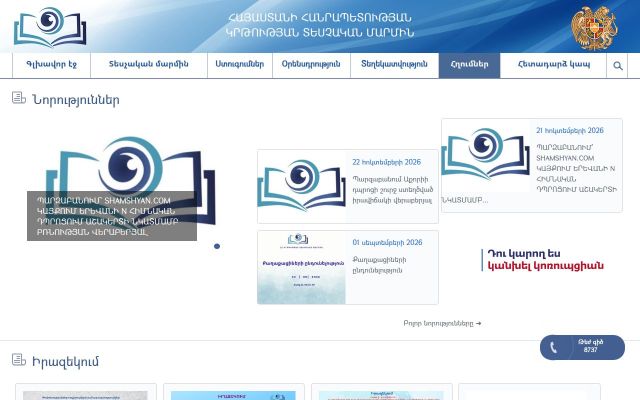Open the Օրենսդրություն menu
This screenshot has width=640, height=400.
coord(311,64)
